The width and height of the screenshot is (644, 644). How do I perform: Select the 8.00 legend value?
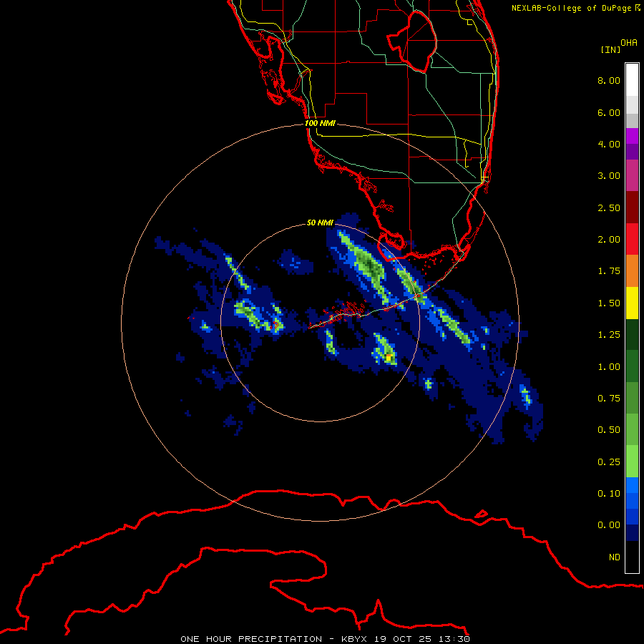click(x=609, y=80)
